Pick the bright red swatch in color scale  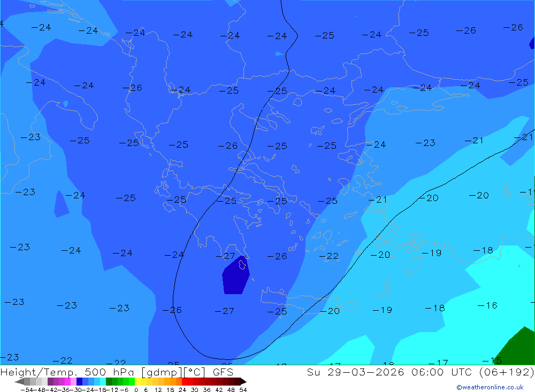click(x=185, y=381)
